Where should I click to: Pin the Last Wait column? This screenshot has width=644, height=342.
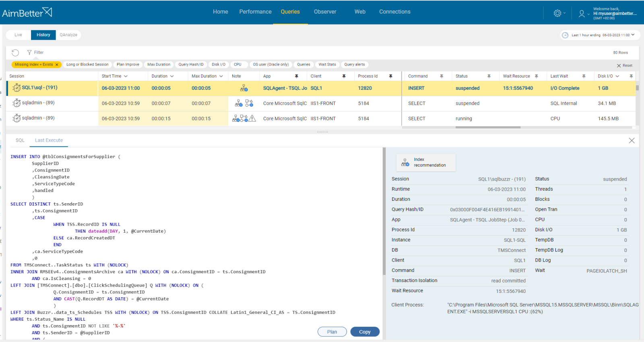[584, 76]
